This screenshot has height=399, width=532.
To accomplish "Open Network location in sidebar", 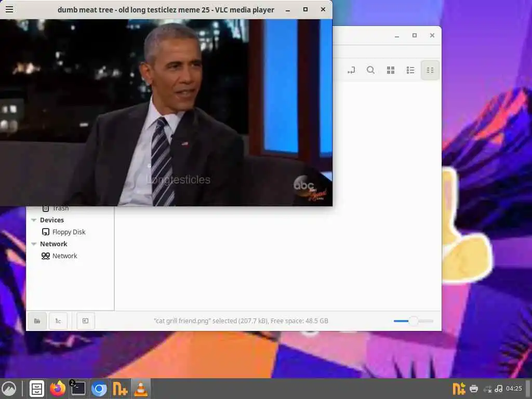I will 64,256.
